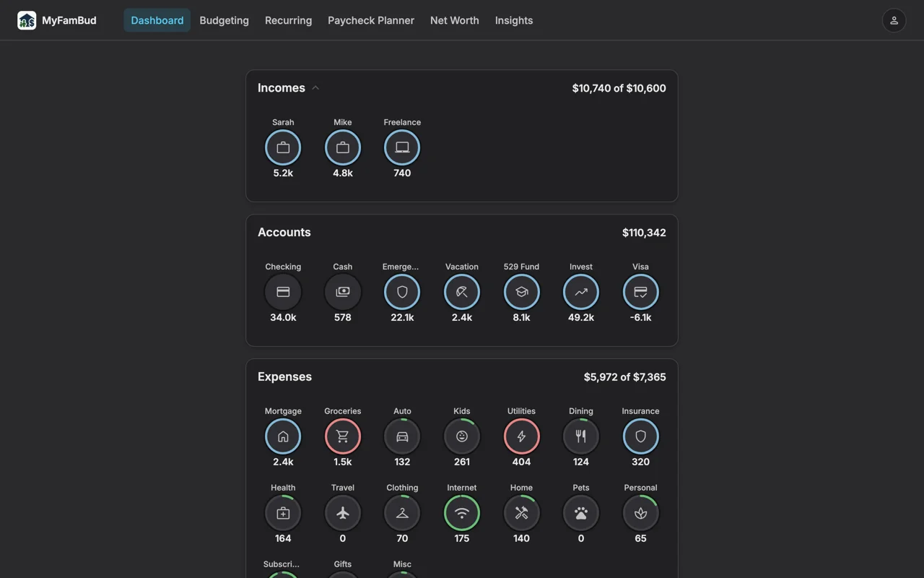The height and width of the screenshot is (578, 924).
Task: Click the Subscri... expense label
Action: 282,564
